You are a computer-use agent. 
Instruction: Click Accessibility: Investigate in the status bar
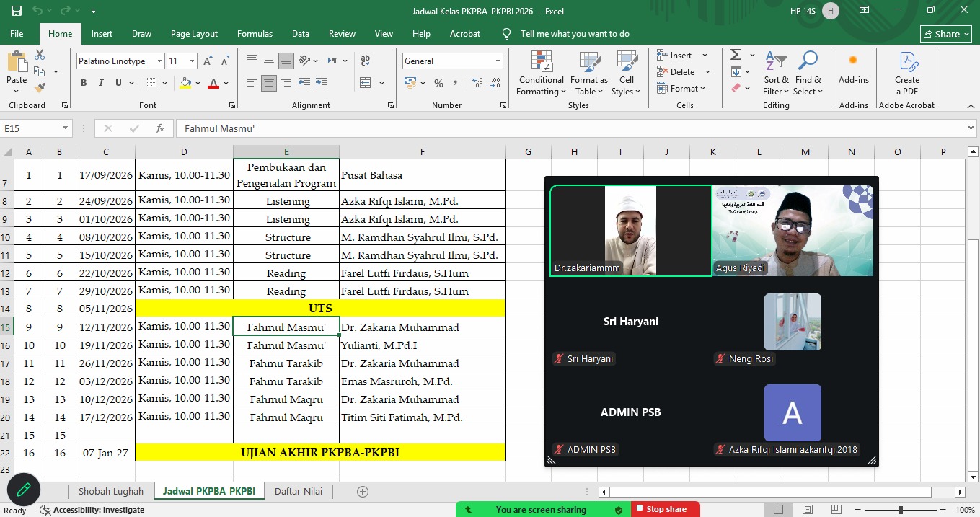92,510
